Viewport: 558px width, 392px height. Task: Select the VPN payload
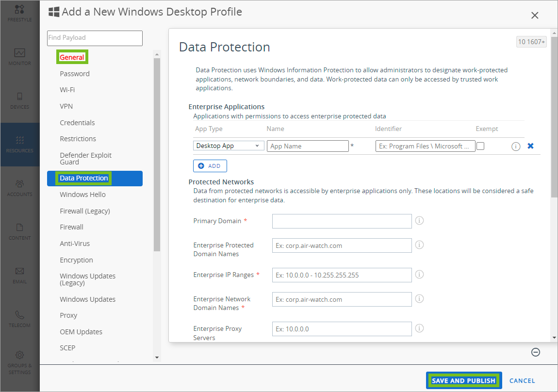point(66,106)
